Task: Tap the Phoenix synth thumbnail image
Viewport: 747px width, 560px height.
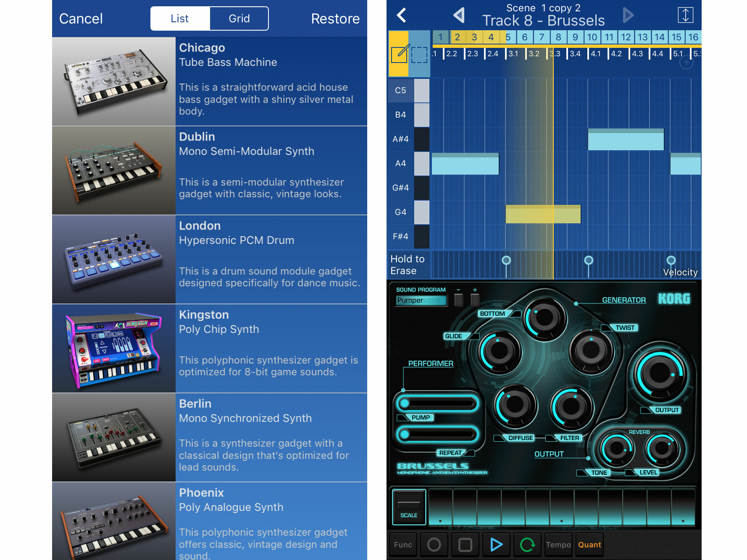Action: [114, 521]
